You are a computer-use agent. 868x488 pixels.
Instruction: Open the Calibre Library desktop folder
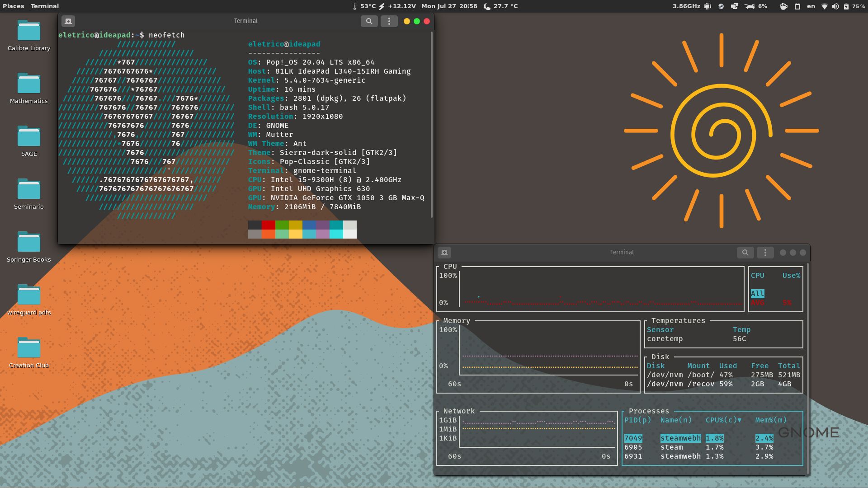[x=29, y=35]
